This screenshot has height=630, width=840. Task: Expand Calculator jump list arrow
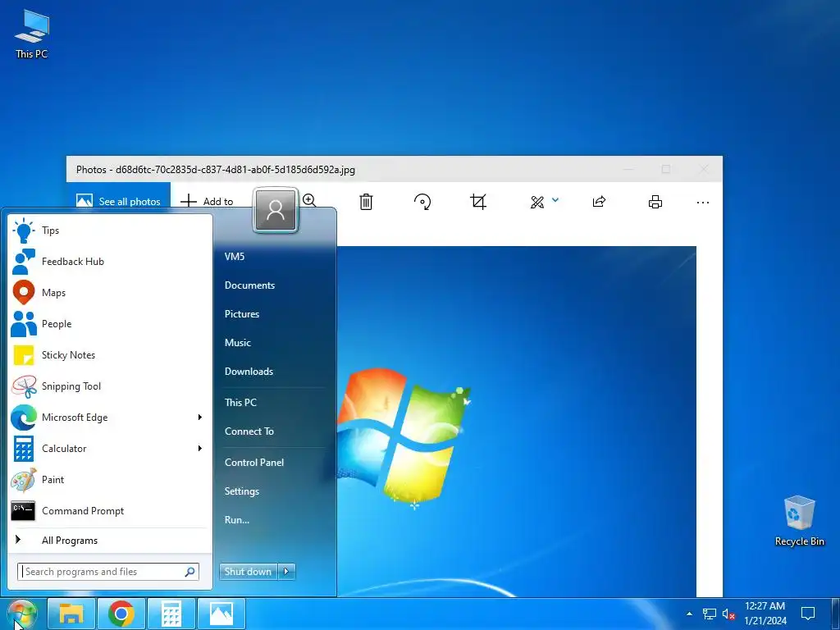[200, 449]
